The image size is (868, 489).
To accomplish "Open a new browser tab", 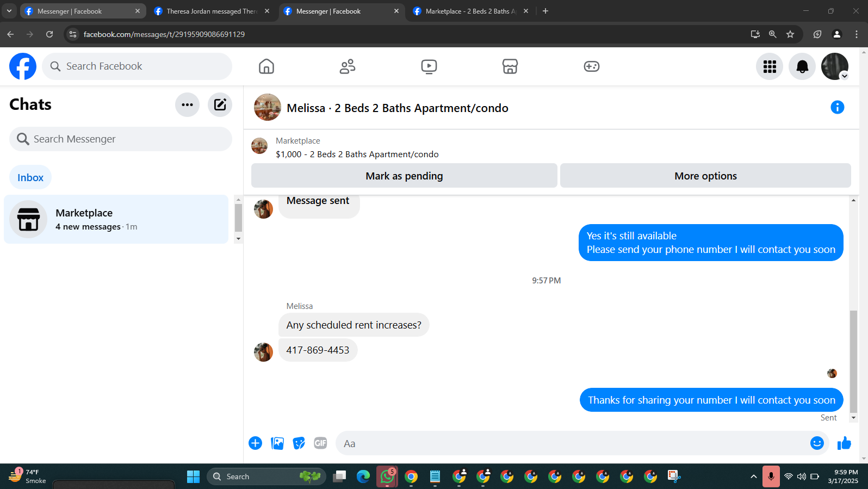I will point(545,11).
